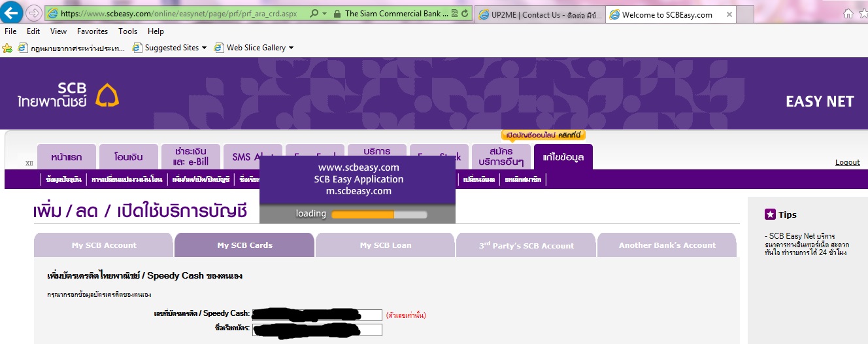Open the ชำระเงิน และ e-Bill tab
Screen dimensions: 868x344
click(191, 157)
